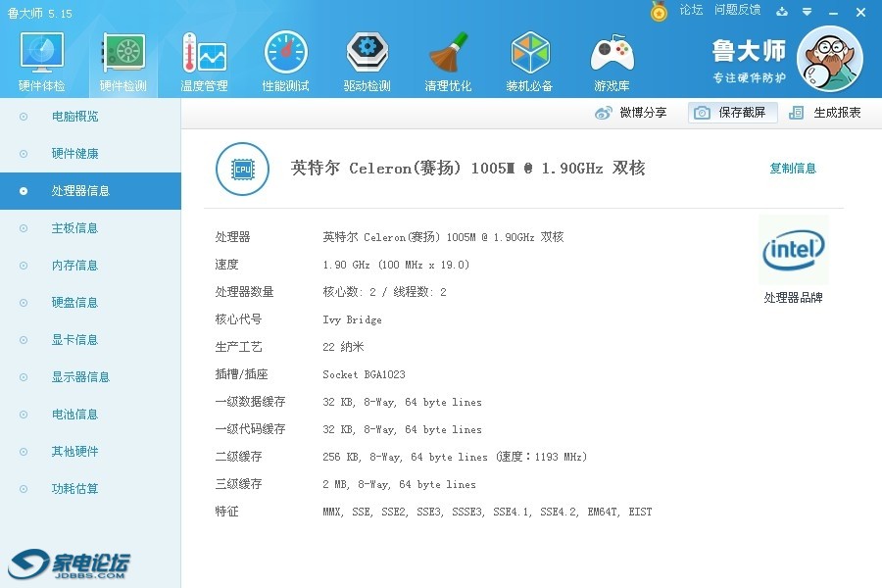Click the 二级缓存 value '256 KB, 8-Way'
The image size is (882, 588).
[x=455, y=457]
